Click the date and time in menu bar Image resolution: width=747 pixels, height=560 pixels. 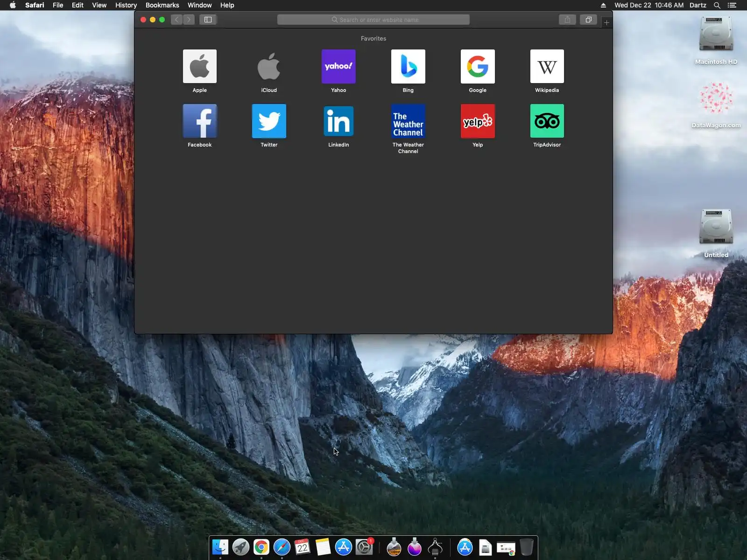(649, 5)
